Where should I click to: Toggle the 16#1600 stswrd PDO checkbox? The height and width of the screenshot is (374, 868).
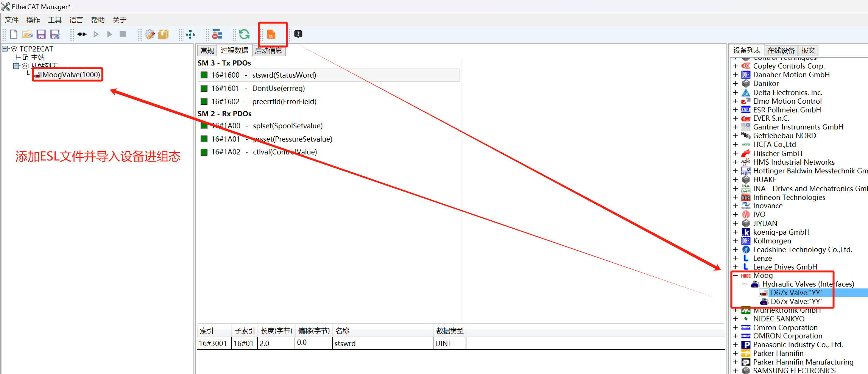pyautogui.click(x=204, y=75)
